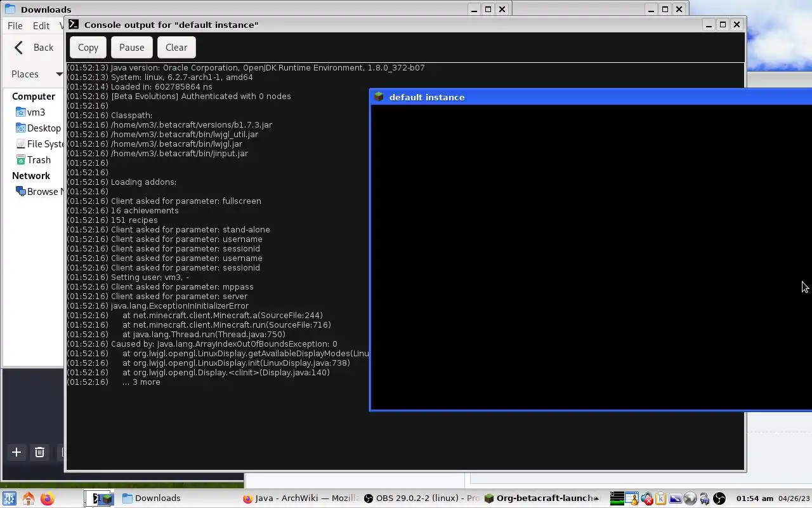
Task: Expand the taskbar window list arrow
Action: [596, 498]
